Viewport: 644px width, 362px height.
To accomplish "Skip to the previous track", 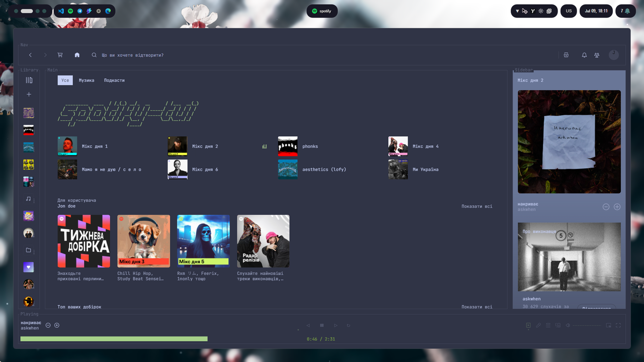I will [x=308, y=325].
